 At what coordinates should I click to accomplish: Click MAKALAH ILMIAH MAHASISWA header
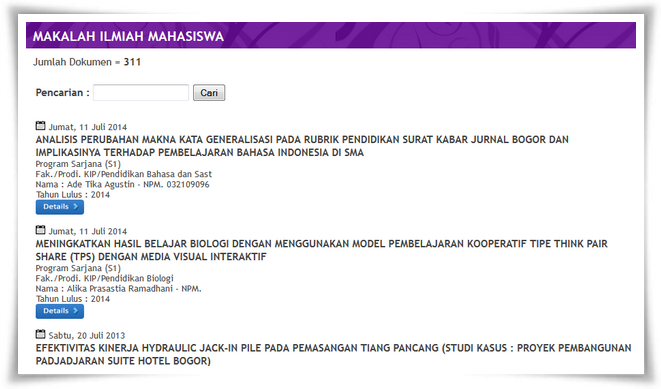pos(128,36)
